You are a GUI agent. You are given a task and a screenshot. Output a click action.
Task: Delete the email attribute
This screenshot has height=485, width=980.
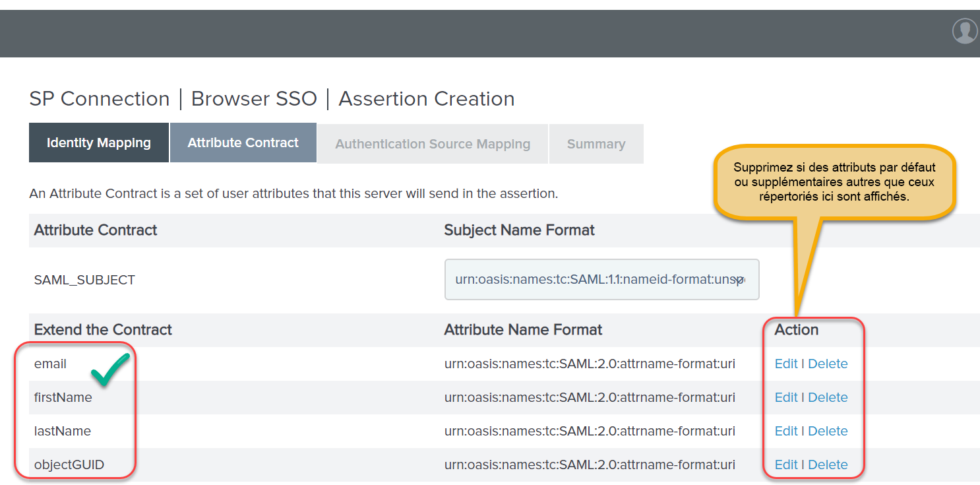(x=828, y=363)
